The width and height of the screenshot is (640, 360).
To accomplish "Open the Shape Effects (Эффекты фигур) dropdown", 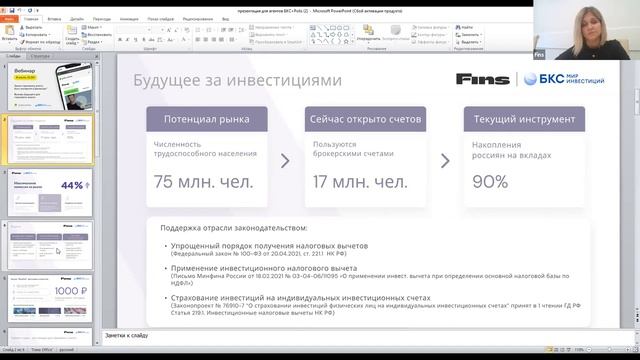I will pos(430,42).
